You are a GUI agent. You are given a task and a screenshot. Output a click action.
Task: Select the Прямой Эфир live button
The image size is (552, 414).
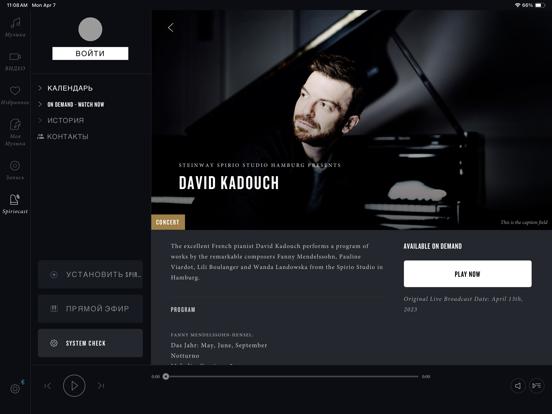point(90,309)
